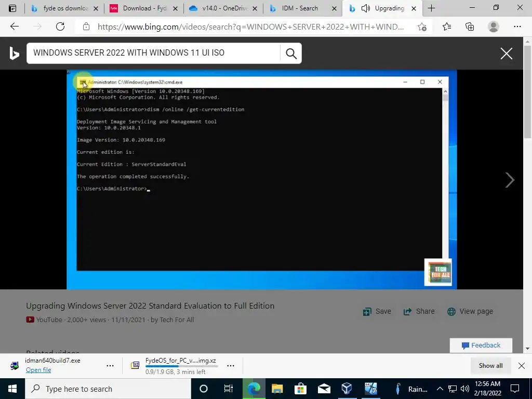532x399 pixels.
Task: Open Cortana circle icon
Action: click(204, 389)
